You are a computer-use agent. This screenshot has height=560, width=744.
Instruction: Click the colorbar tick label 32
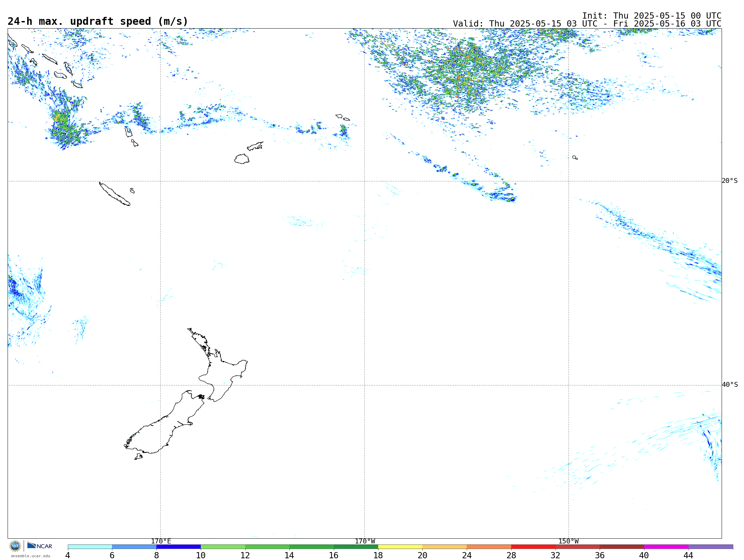(x=556, y=555)
